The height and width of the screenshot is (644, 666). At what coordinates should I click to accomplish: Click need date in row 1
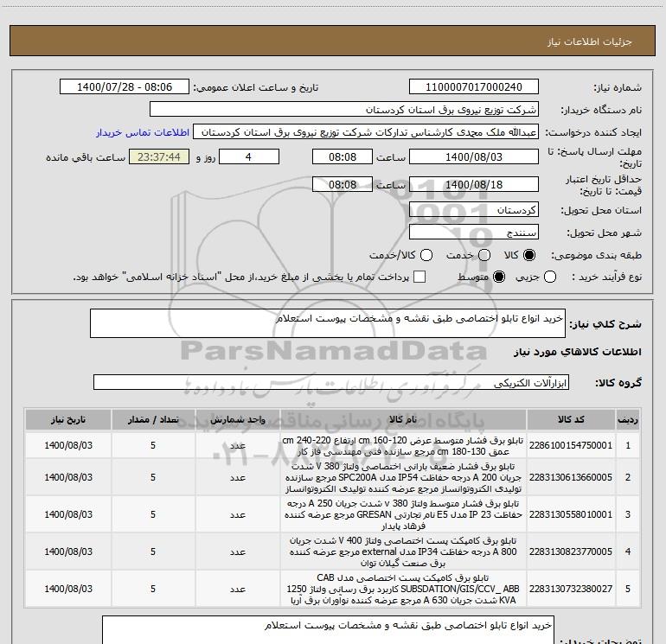click(68, 445)
